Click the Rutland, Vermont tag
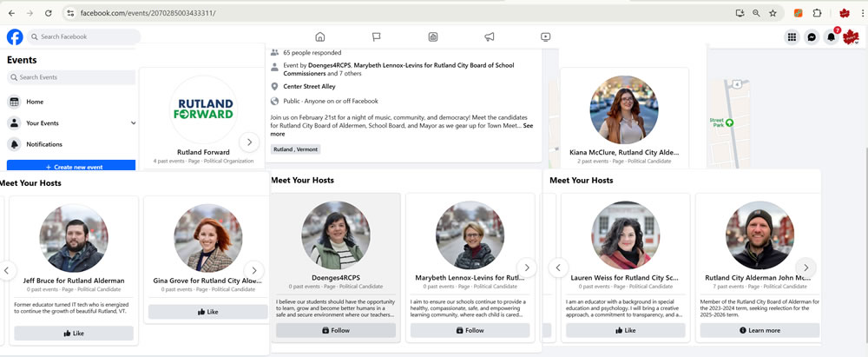This screenshot has height=357, width=868. (x=296, y=149)
